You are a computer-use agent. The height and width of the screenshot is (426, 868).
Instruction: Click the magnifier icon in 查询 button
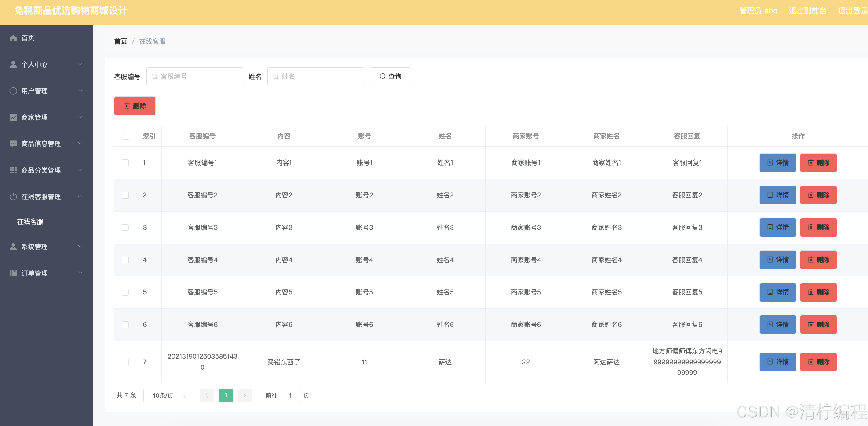tap(382, 76)
